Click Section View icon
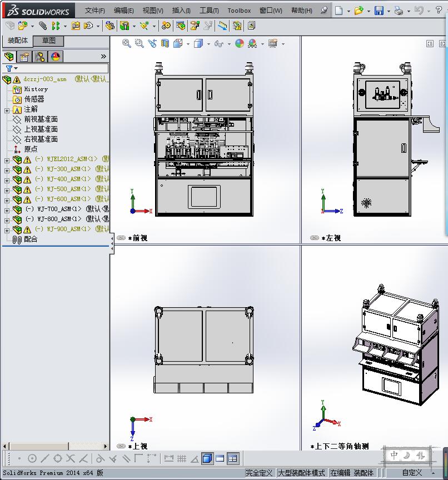Image resolution: width=448 pixels, height=480 pixels. click(x=165, y=43)
